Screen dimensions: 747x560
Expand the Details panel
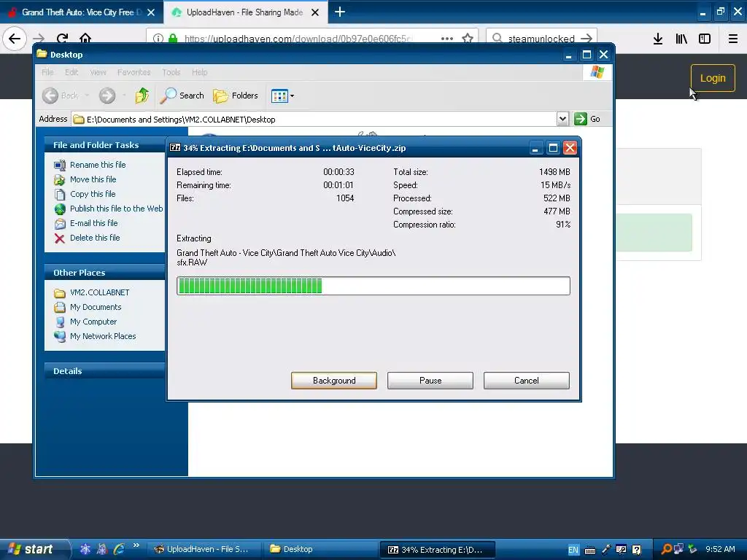(x=105, y=371)
